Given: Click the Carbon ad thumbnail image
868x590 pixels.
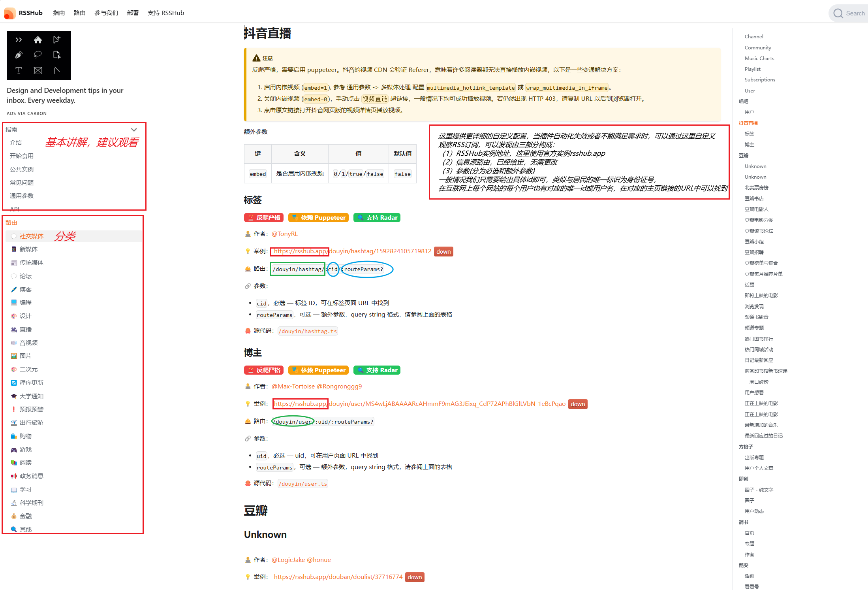Looking at the screenshot, I should [x=39, y=55].
